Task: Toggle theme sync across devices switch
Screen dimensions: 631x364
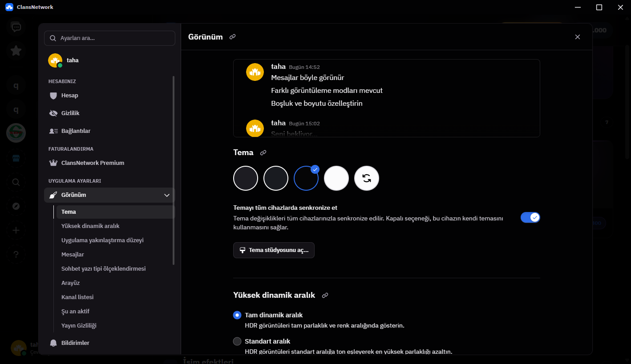Action: (x=530, y=217)
